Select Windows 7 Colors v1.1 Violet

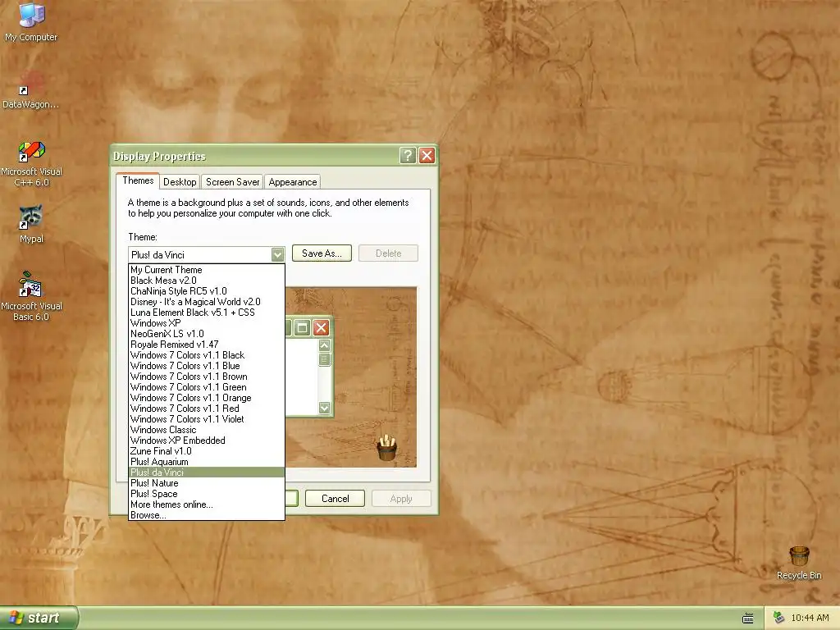tap(207, 419)
